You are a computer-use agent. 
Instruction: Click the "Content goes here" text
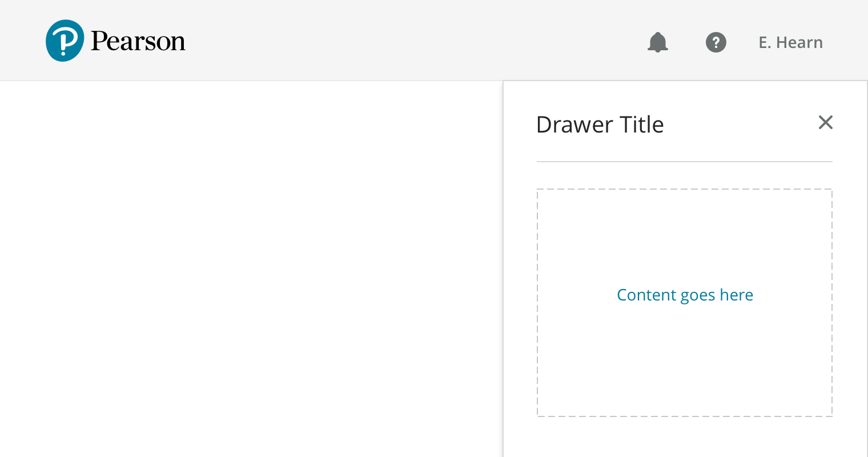coord(685,295)
